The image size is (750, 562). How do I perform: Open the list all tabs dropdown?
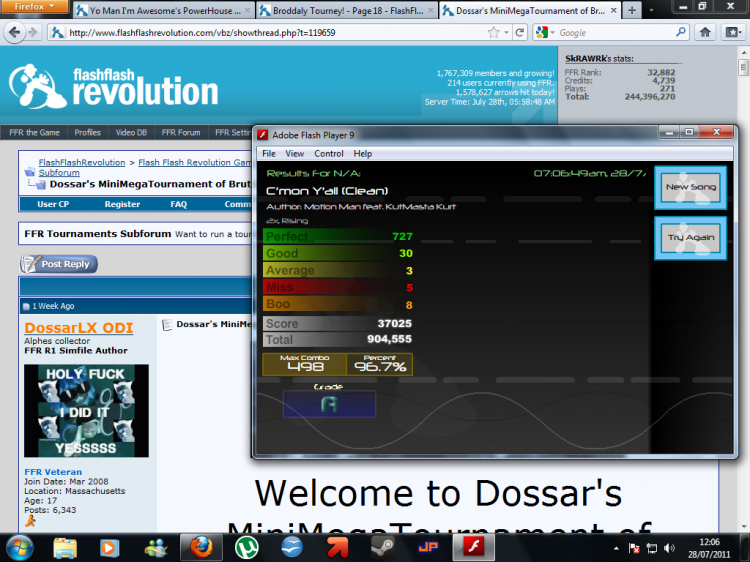pos(651,11)
